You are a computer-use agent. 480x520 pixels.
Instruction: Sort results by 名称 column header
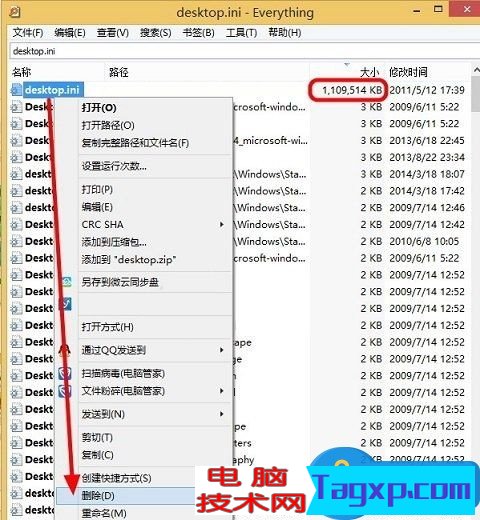(22, 72)
